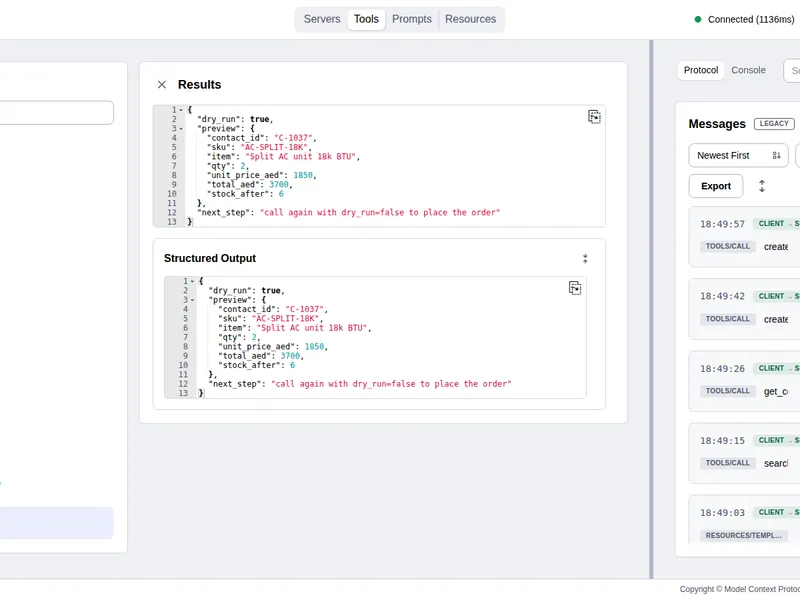Fold the preview object at line 3 in Results
The width and height of the screenshot is (800, 600).
pyautogui.click(x=181, y=129)
